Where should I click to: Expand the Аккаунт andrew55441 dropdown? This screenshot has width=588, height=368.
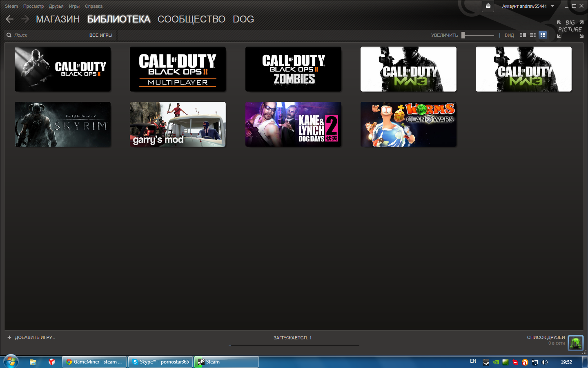(x=528, y=6)
